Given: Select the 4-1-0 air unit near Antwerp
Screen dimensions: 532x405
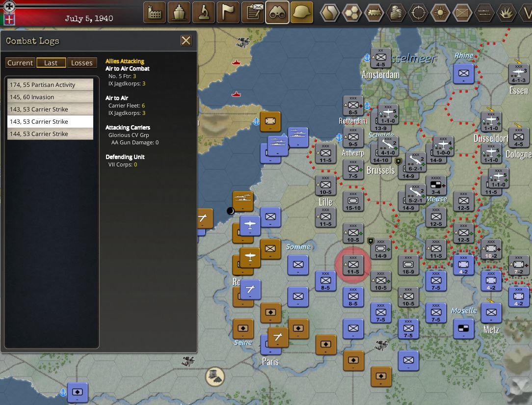Looking at the screenshot, I should (388, 146).
